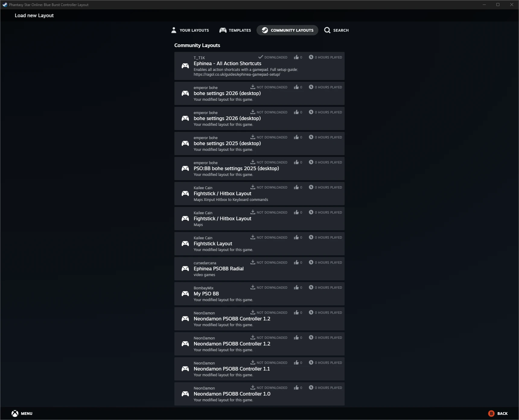Click the clock icon showing hours played on My PSO BB
Viewport: 519px width, 420px height.
(x=310, y=287)
